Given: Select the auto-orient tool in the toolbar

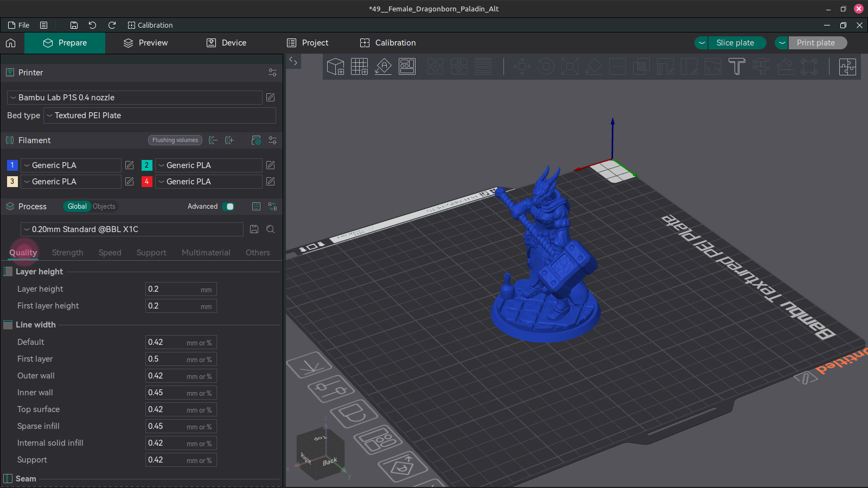Looking at the screenshot, I should (x=383, y=67).
